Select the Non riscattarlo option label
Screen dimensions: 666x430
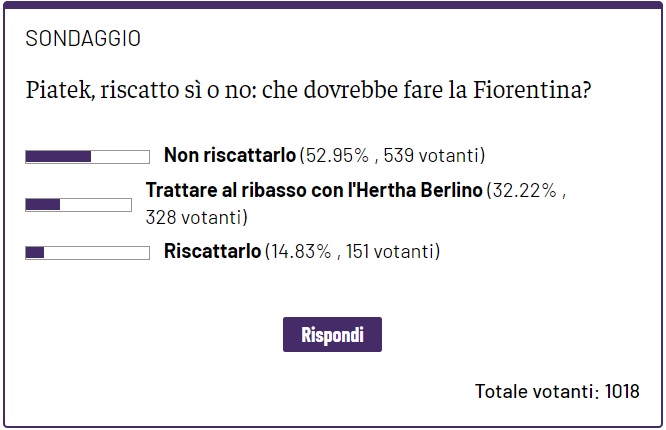click(230, 155)
